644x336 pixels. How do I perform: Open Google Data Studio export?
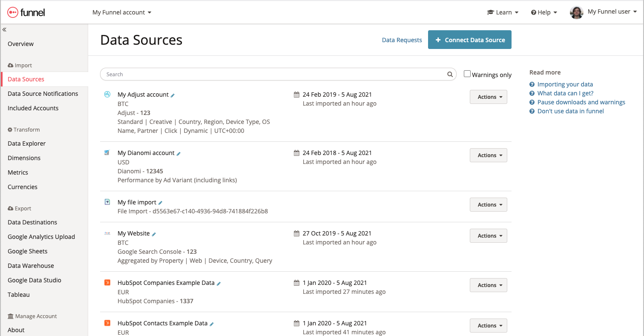(34, 280)
